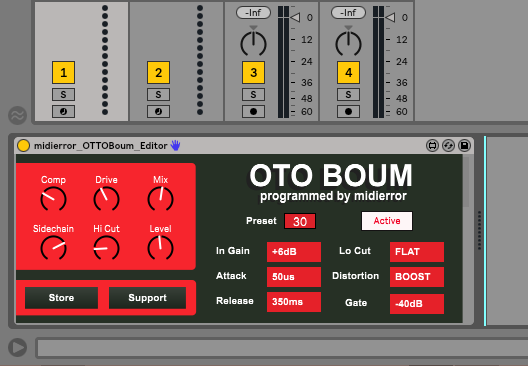Screen dimensions: 528x366
Task: Open the In Gain +6dB dropdown
Action: pos(294,252)
